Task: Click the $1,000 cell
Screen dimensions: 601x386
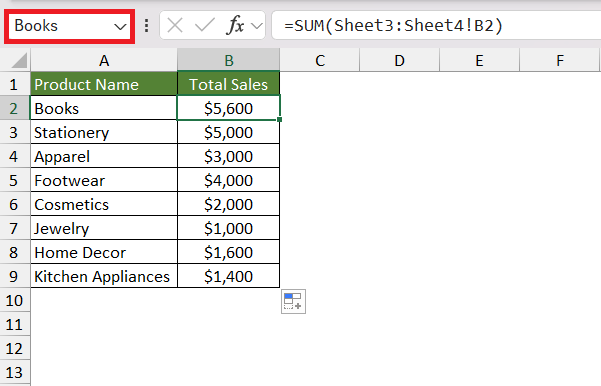Action: [x=228, y=228]
